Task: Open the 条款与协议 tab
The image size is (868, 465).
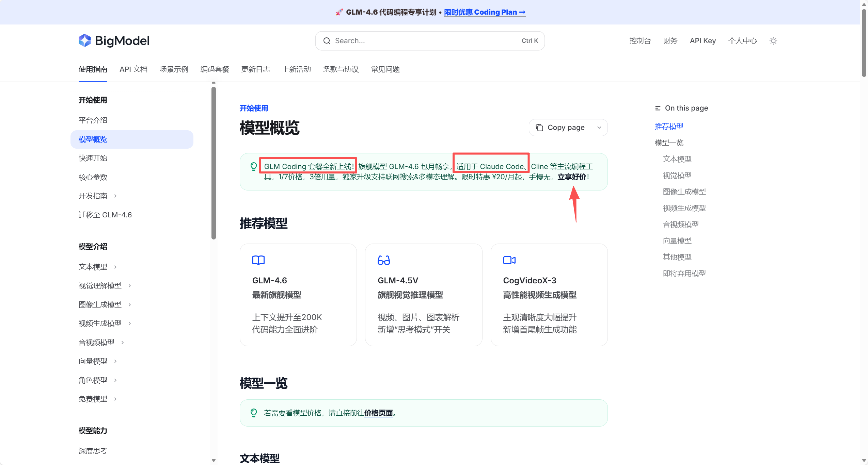Action: (x=341, y=69)
